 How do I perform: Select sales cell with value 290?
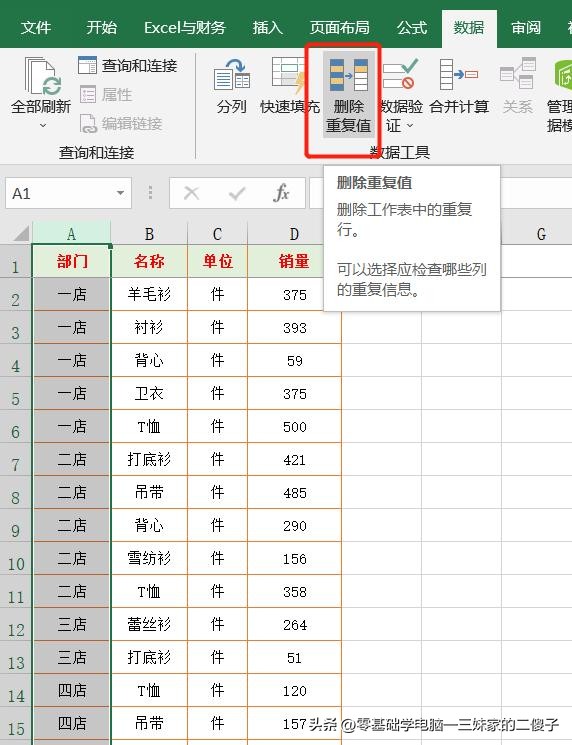click(295, 525)
